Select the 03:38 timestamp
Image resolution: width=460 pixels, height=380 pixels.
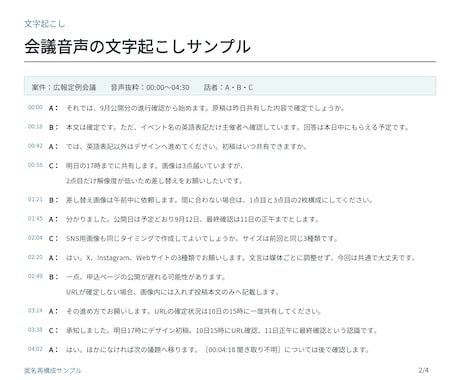(x=35, y=330)
